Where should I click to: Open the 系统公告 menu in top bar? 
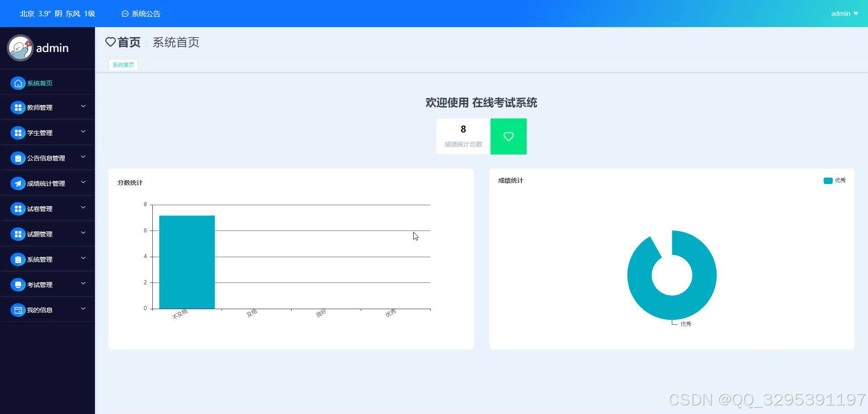click(x=141, y=13)
